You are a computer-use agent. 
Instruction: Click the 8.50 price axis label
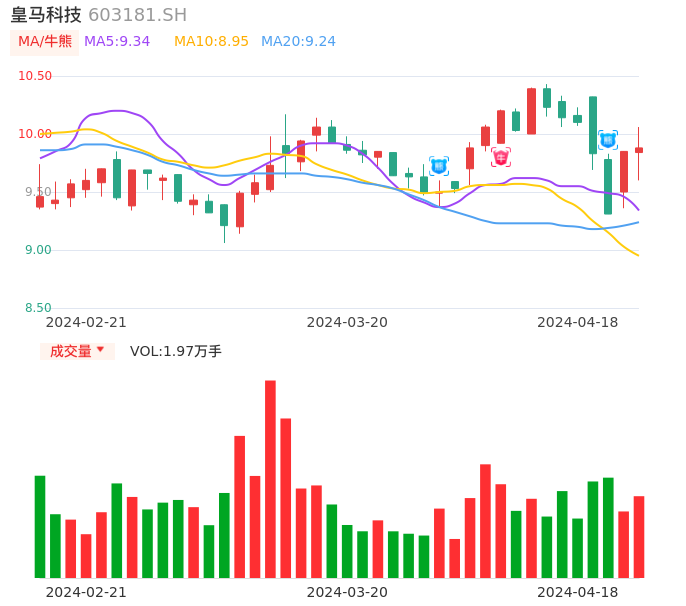[38, 308]
